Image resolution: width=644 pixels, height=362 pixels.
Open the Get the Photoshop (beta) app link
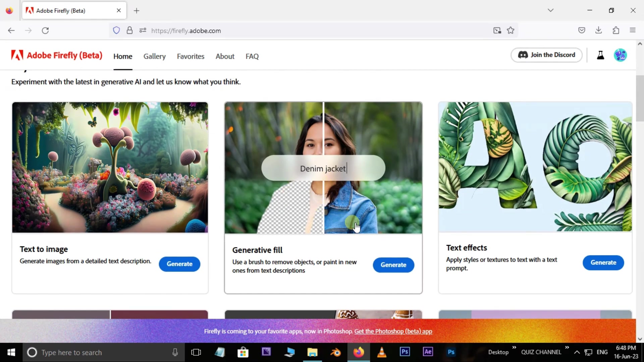(x=393, y=331)
